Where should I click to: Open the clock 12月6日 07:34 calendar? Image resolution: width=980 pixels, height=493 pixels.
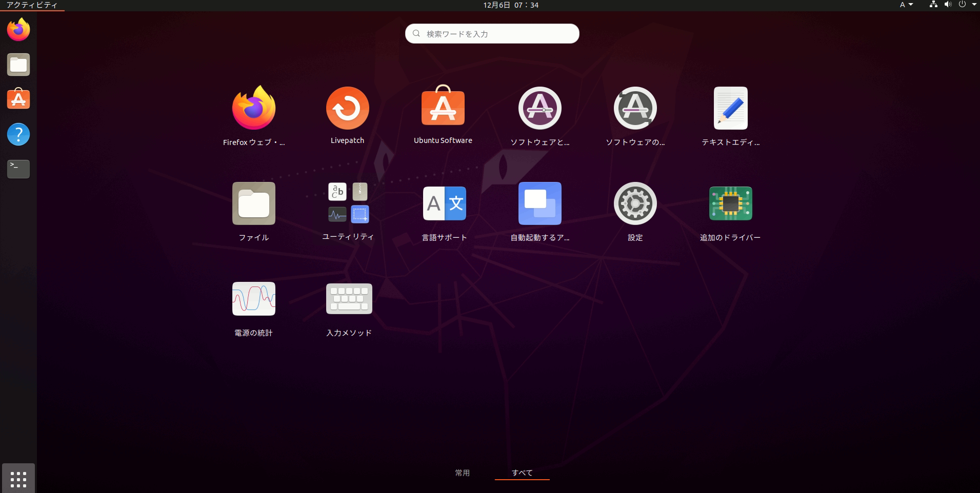[x=511, y=5]
